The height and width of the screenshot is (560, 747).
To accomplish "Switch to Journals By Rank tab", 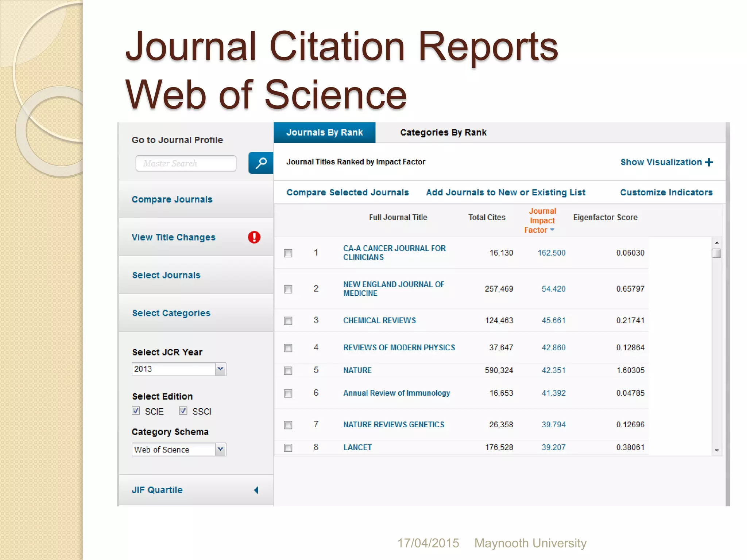I will click(325, 132).
